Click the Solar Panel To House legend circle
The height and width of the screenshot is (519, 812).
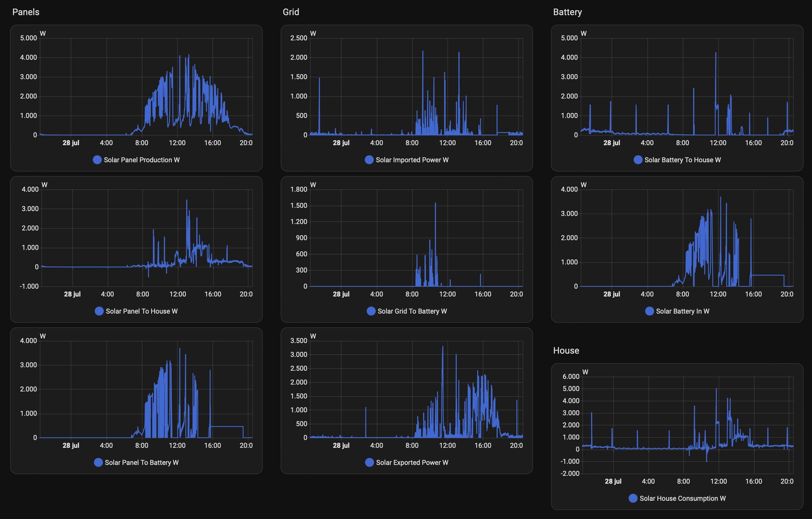99,311
